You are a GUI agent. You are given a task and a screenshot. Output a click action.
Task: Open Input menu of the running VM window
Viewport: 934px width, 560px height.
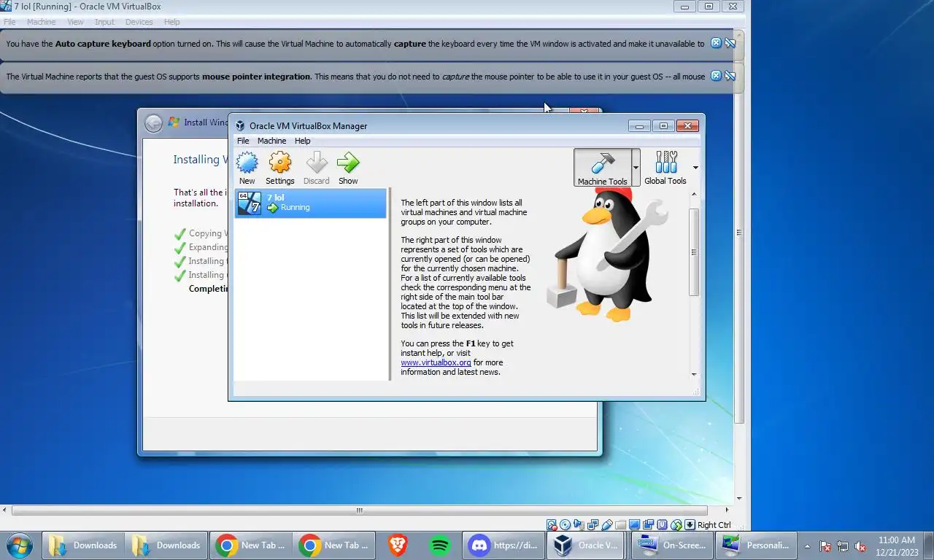(104, 22)
